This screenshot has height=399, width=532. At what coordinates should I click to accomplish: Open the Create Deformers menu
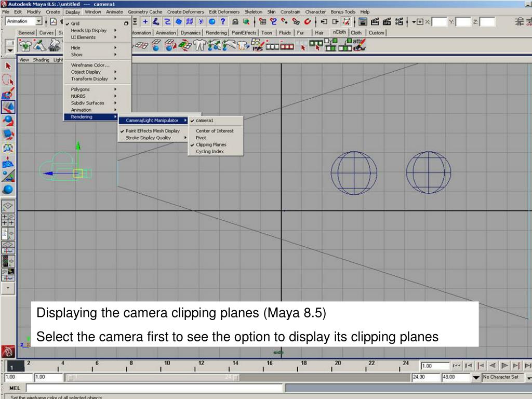pos(185,12)
